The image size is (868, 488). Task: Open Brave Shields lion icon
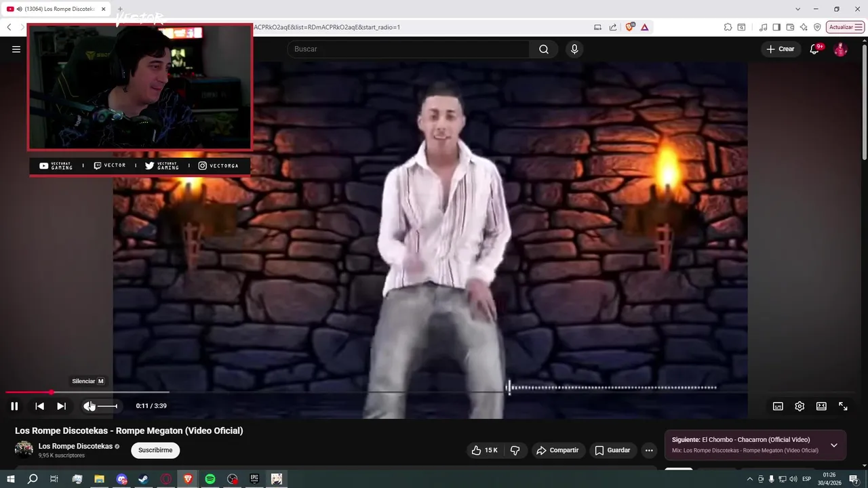630,27
